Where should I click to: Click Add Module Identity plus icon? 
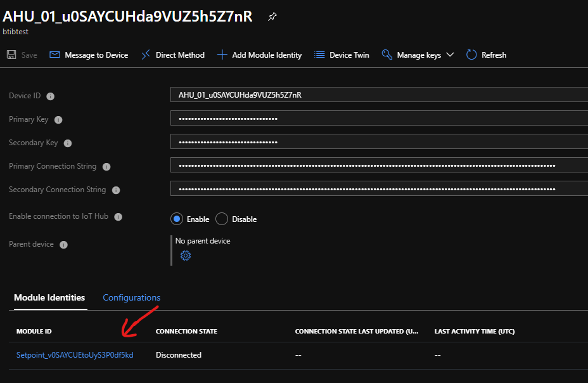click(222, 55)
